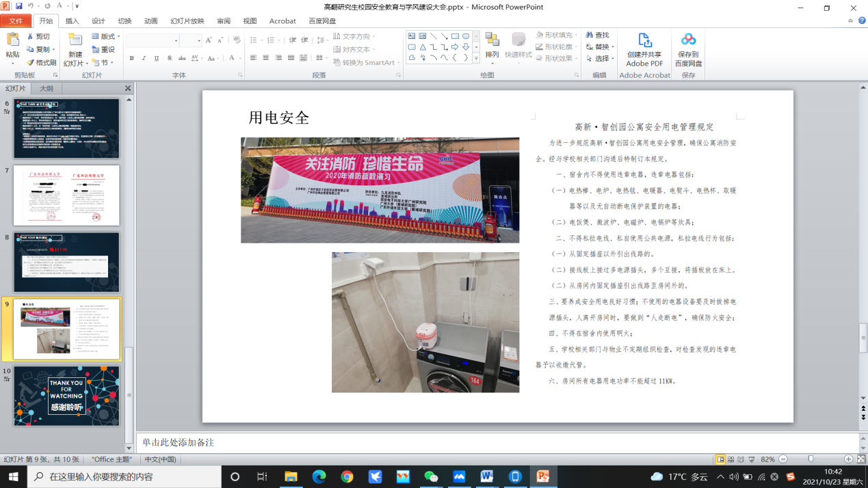Image resolution: width=868 pixels, height=488 pixels.
Task: Open the Insert (插入) ribbon tab
Action: point(72,21)
